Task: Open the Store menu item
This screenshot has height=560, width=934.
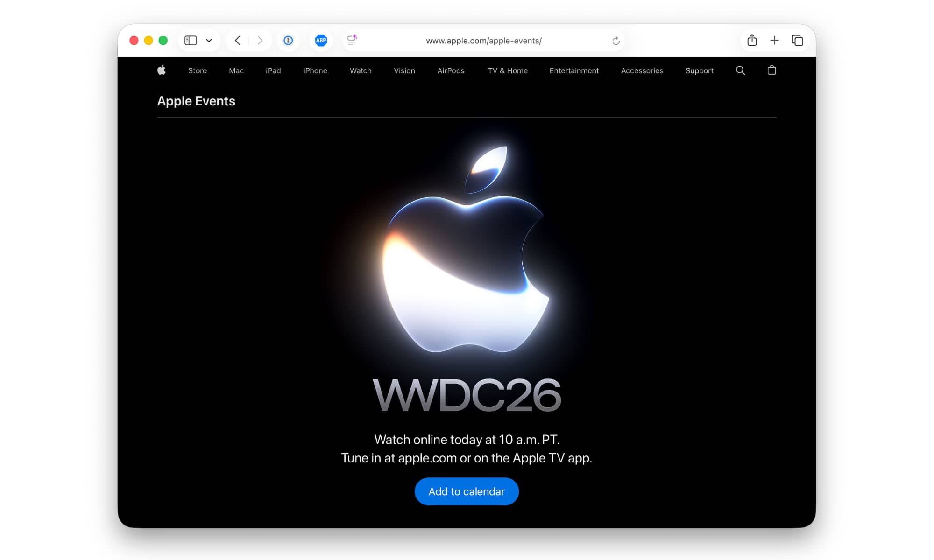Action: pyautogui.click(x=198, y=70)
